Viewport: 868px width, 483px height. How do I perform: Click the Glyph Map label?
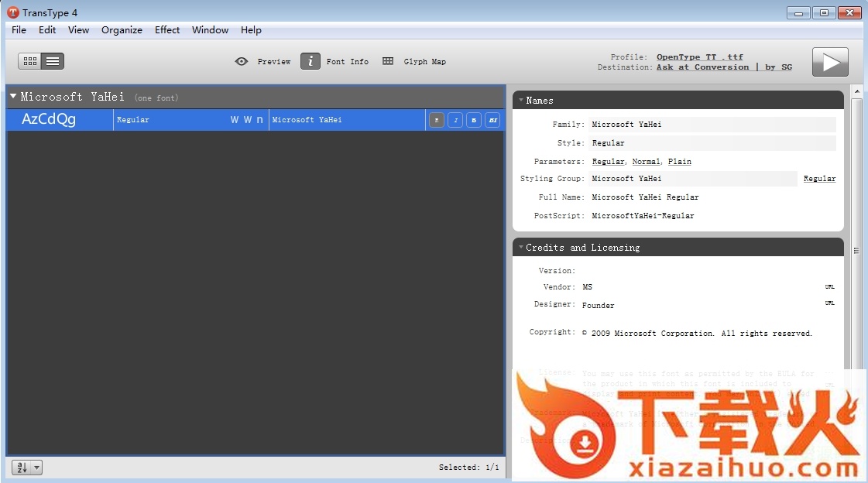[424, 61]
